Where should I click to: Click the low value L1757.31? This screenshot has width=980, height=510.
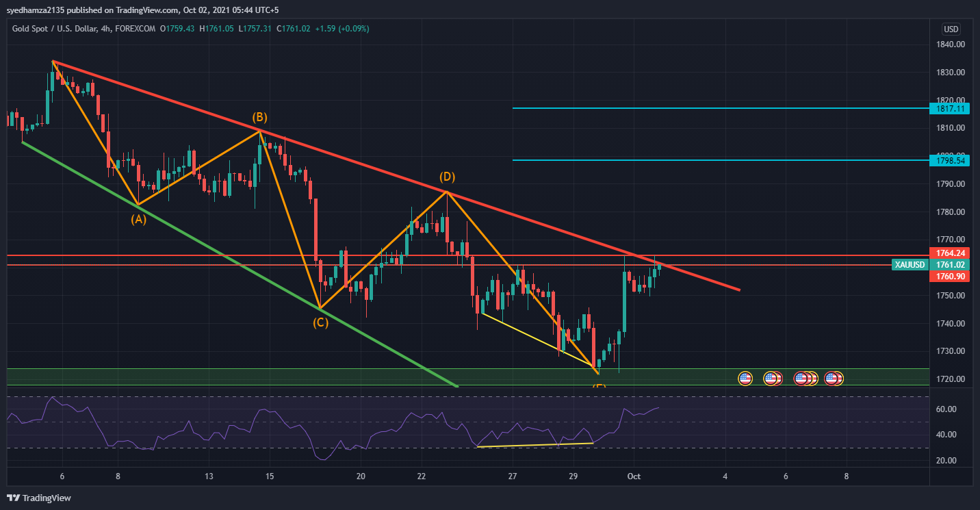(255, 29)
